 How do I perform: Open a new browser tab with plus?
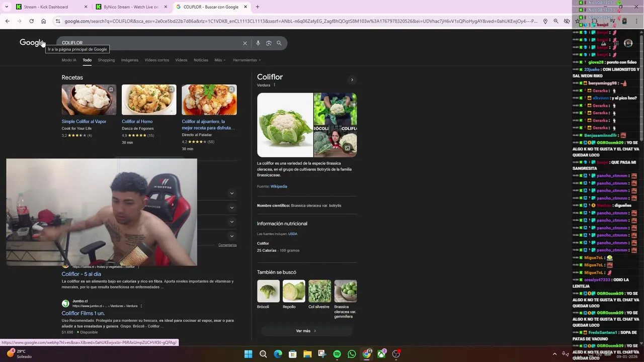click(258, 7)
